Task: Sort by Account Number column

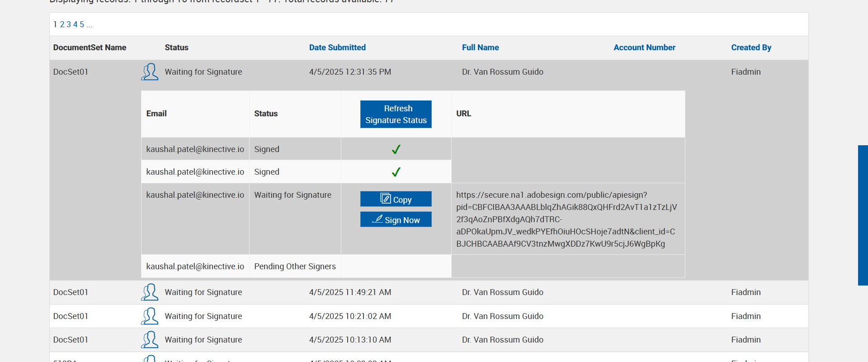Action: (644, 48)
